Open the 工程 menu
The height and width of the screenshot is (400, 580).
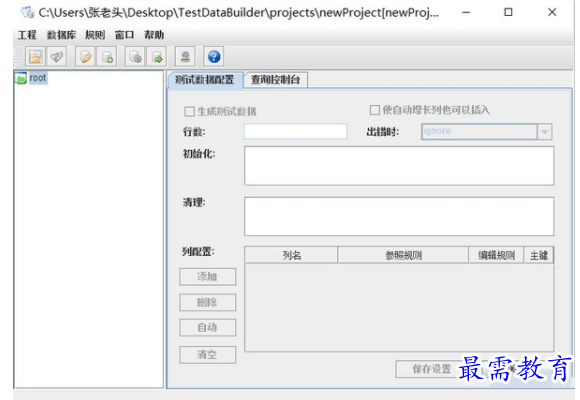(x=27, y=35)
